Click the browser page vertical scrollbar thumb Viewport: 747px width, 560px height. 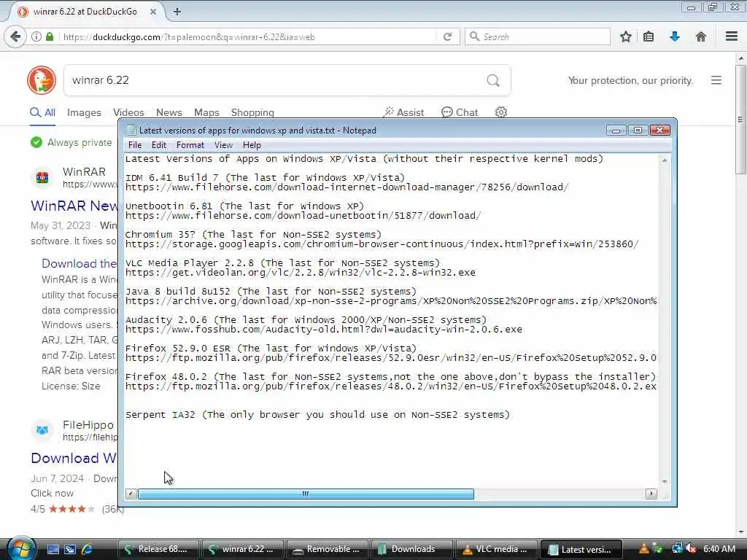(x=741, y=119)
